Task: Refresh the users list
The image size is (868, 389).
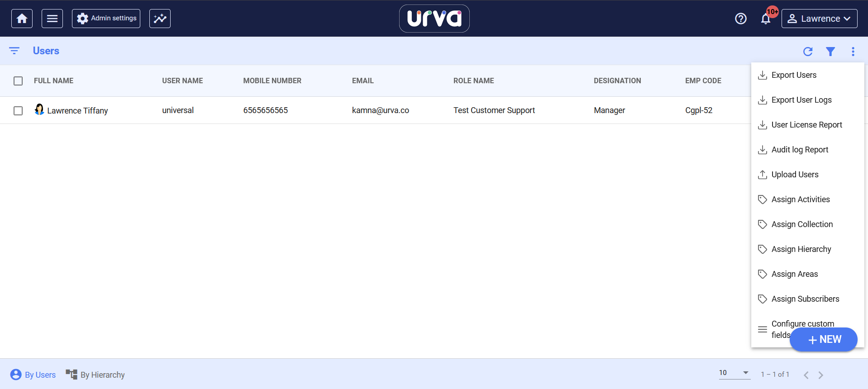Action: pyautogui.click(x=807, y=52)
